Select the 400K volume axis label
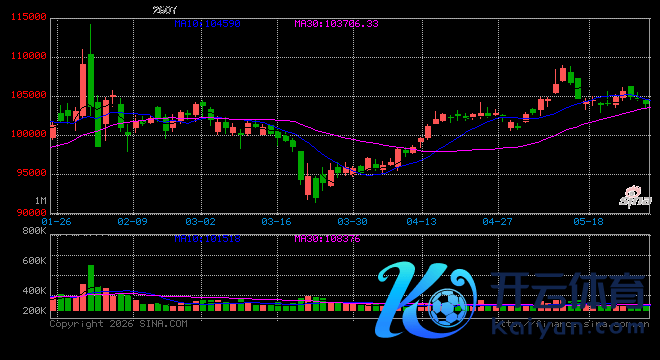This screenshot has height=360, width=660. (34, 291)
